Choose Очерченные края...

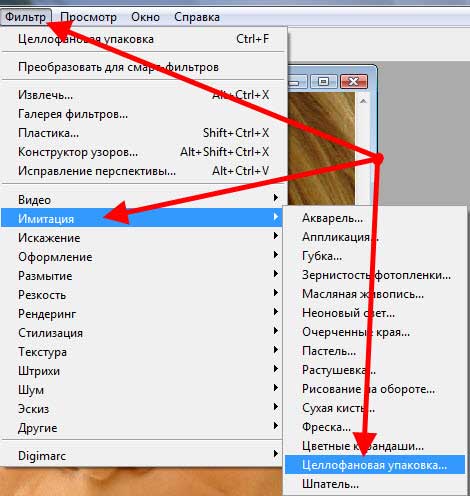click(375, 332)
